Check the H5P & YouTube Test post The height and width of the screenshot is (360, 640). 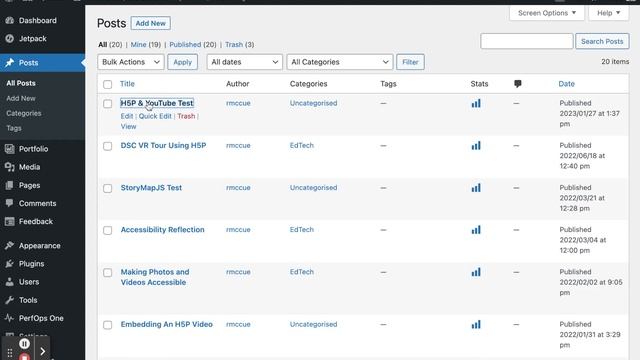[107, 104]
